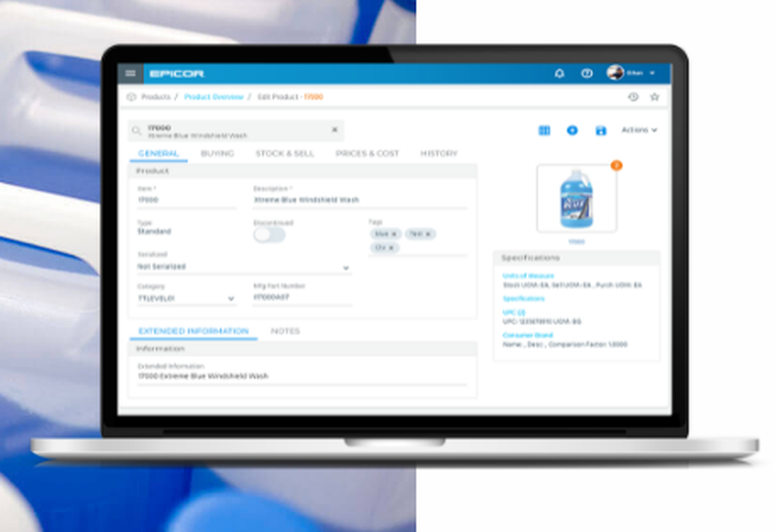Open the Product Overview breadcrumb link
This screenshot has width=775, height=532.
pos(214,97)
